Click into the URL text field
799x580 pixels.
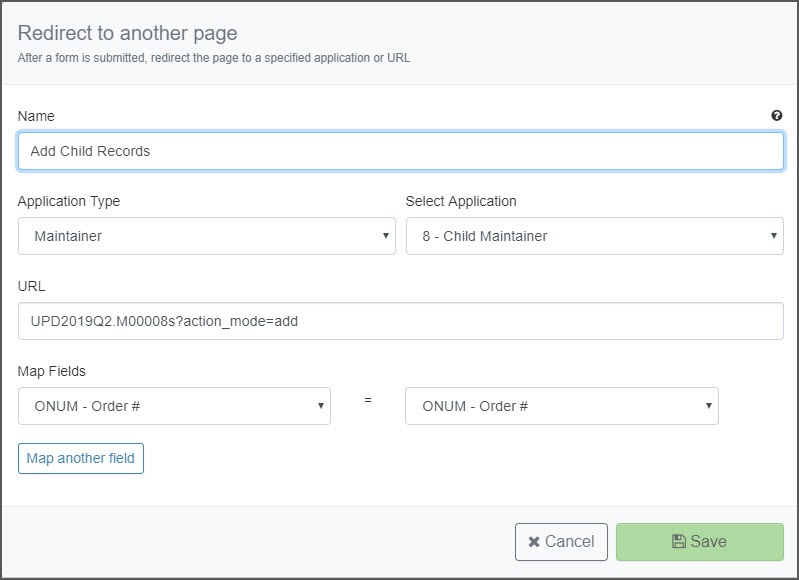(401, 321)
